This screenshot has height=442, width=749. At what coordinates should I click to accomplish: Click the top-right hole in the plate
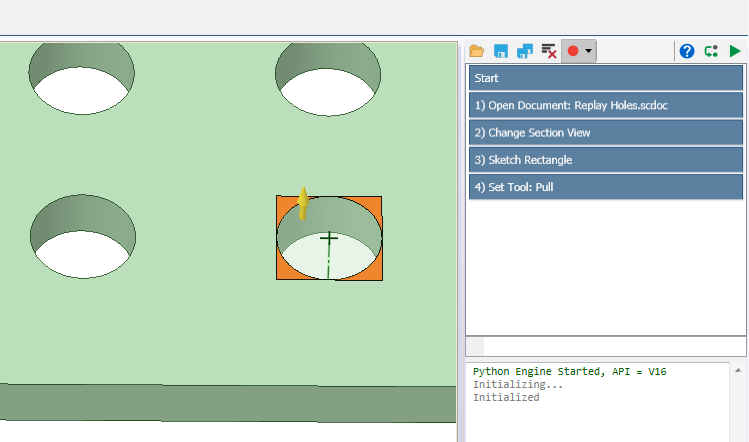point(328,79)
